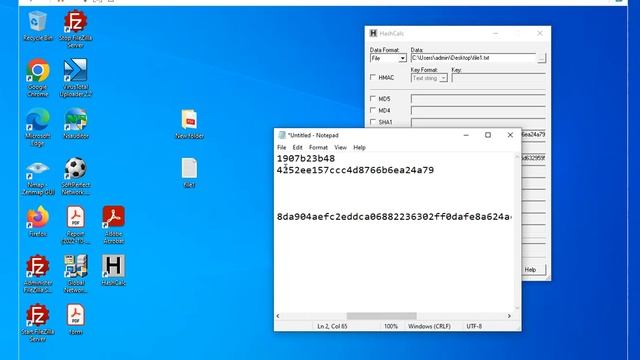The width and height of the screenshot is (640, 360).
Task: Launch Firefox from the desktop
Action: (38, 221)
